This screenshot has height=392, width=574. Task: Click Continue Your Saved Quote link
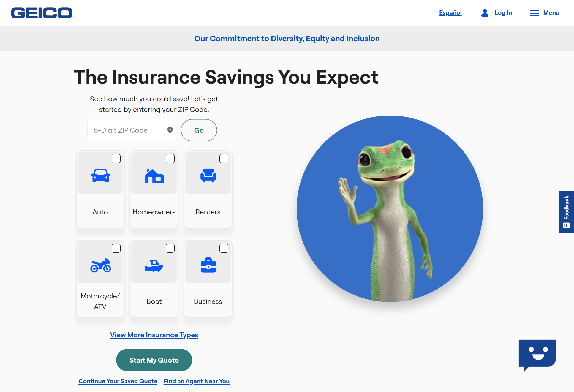(x=118, y=381)
